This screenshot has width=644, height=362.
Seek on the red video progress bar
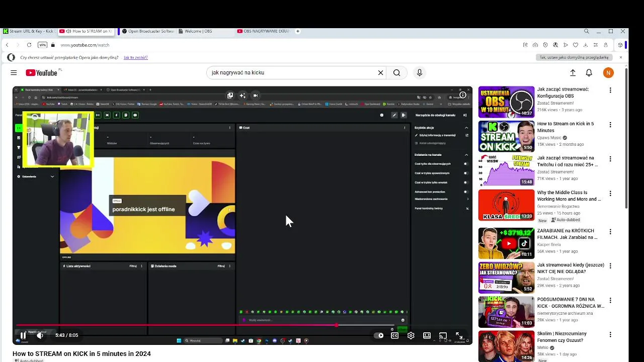point(243,325)
